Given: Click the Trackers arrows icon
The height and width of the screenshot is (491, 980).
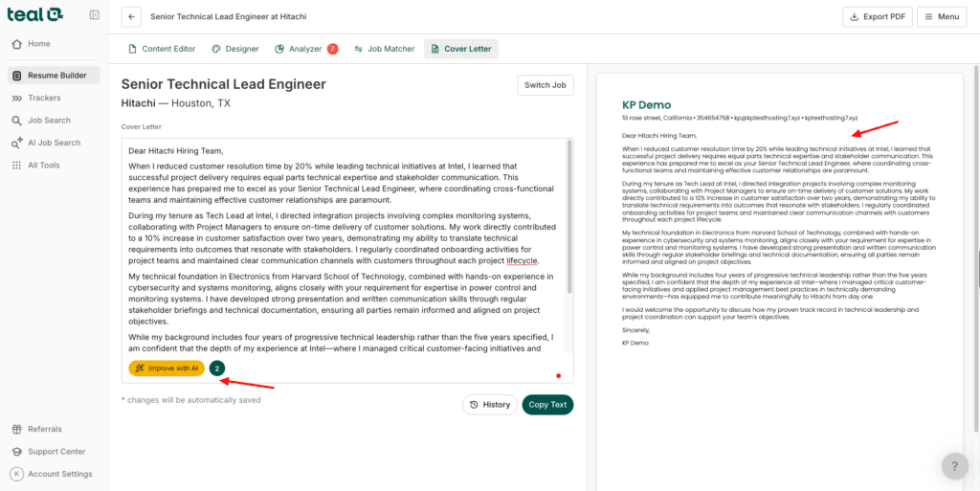Looking at the screenshot, I should pos(17,98).
